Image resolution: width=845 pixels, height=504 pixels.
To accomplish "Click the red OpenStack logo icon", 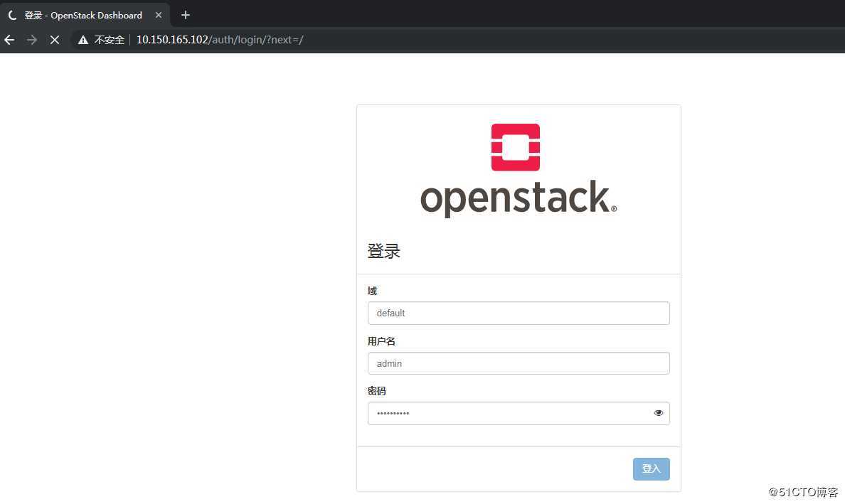I will [515, 147].
